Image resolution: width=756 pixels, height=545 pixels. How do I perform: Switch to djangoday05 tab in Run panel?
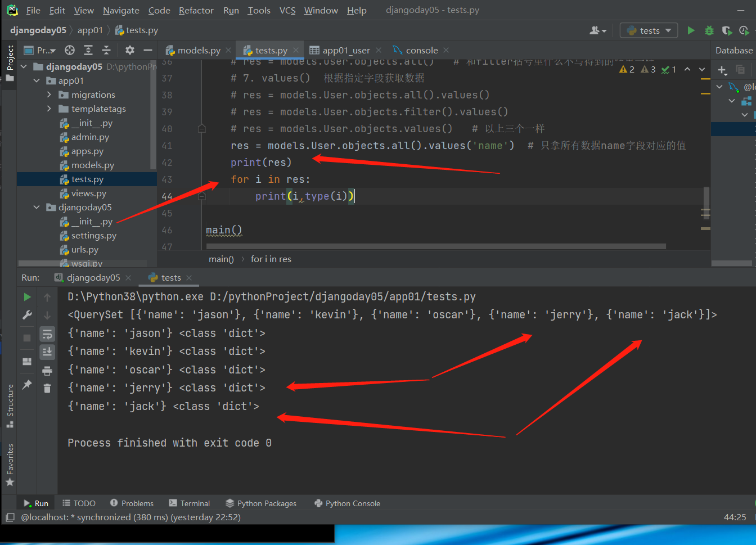click(x=93, y=278)
